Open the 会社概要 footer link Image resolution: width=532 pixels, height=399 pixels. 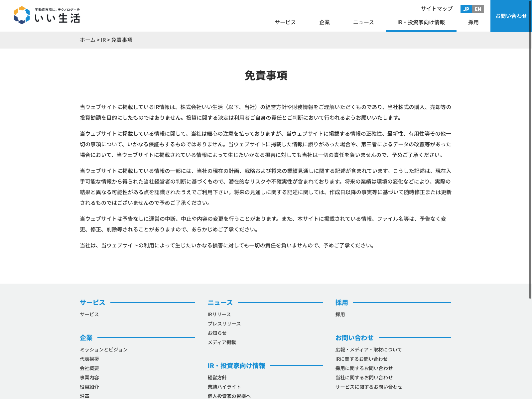(x=89, y=368)
